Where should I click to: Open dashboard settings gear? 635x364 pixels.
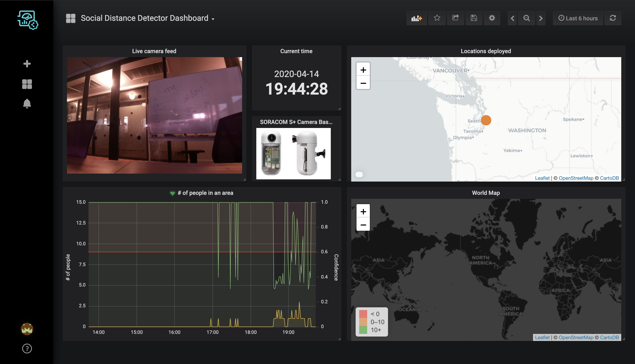click(x=492, y=18)
